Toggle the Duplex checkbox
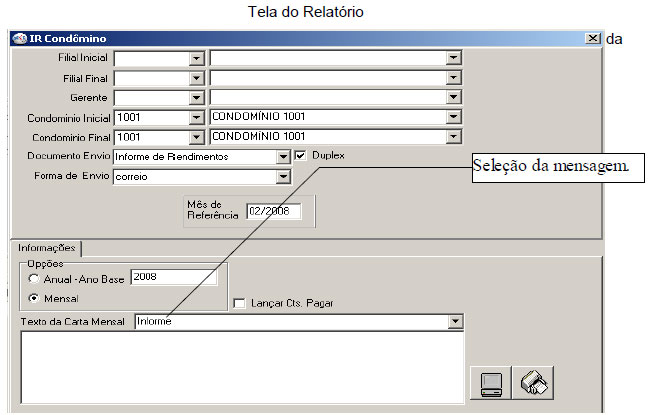649x415 pixels. tap(300, 156)
